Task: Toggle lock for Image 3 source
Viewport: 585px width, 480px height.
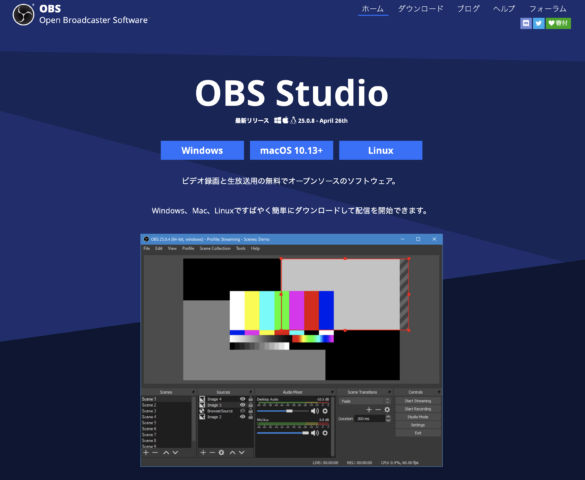Action: point(250,405)
